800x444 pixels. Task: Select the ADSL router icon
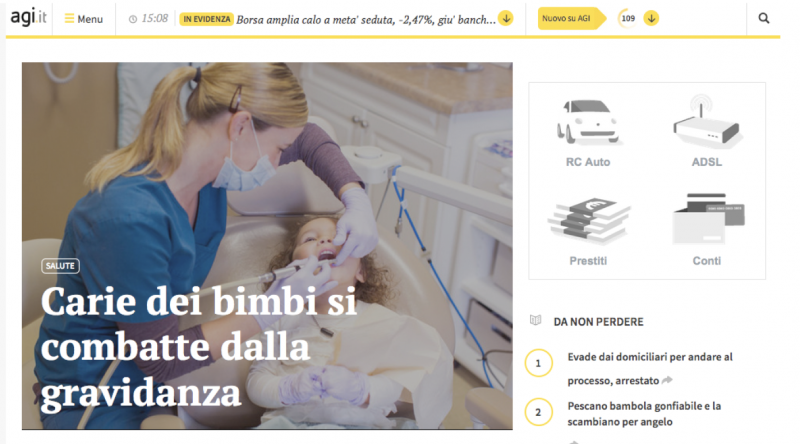[707, 121]
